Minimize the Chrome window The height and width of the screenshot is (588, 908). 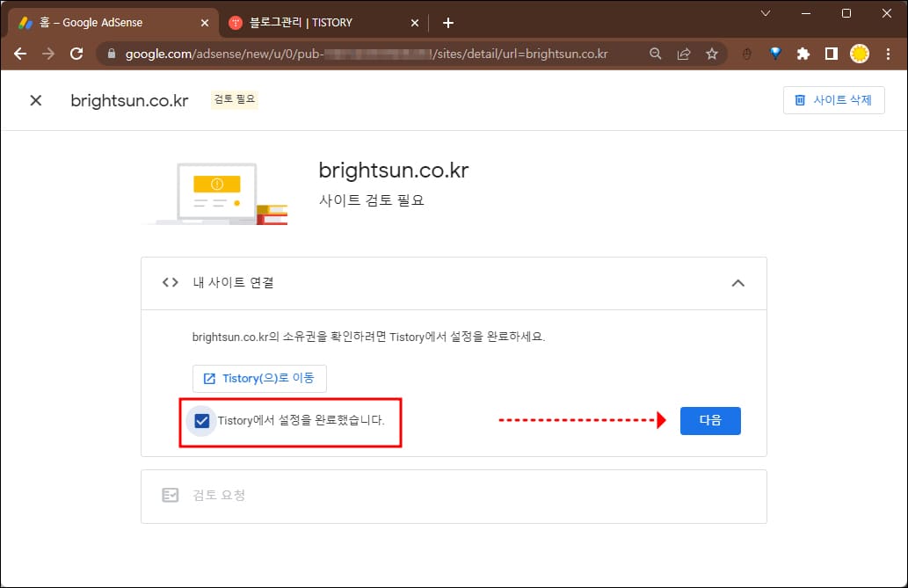click(x=806, y=13)
